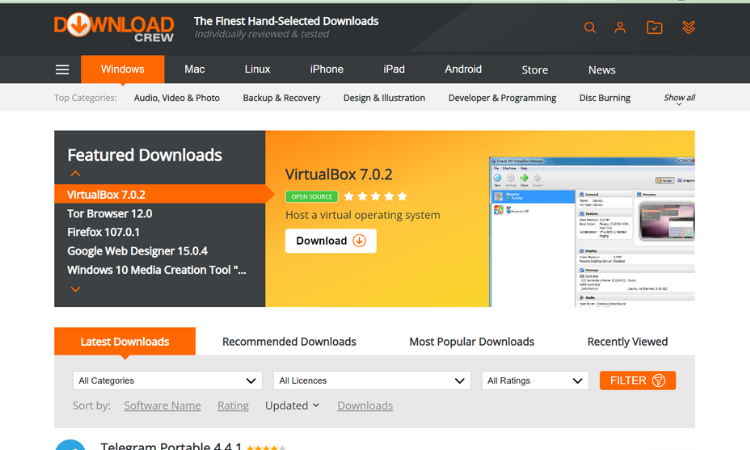Click the double-chevron download icon in header
The height and width of the screenshot is (450, 750).
click(x=688, y=27)
